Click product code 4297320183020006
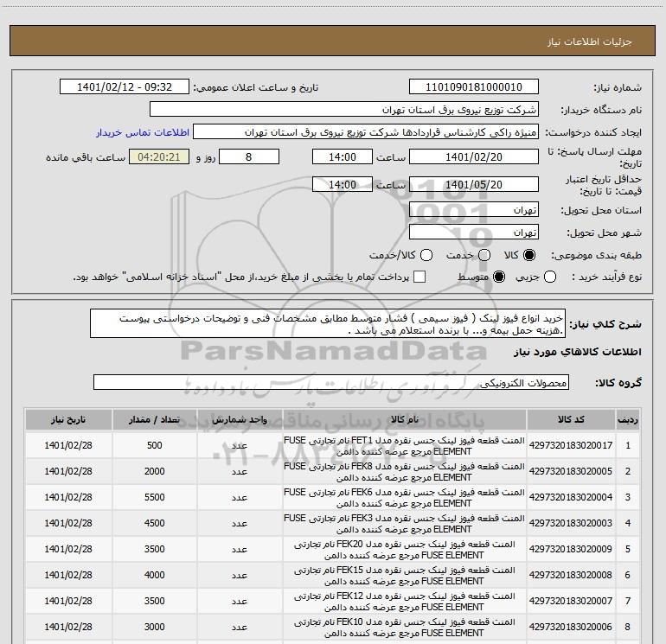The image size is (666, 644). tap(571, 627)
